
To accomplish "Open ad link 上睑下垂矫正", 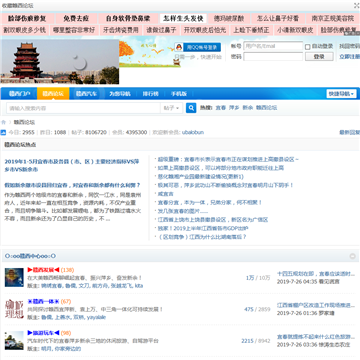I will [251, 30].
